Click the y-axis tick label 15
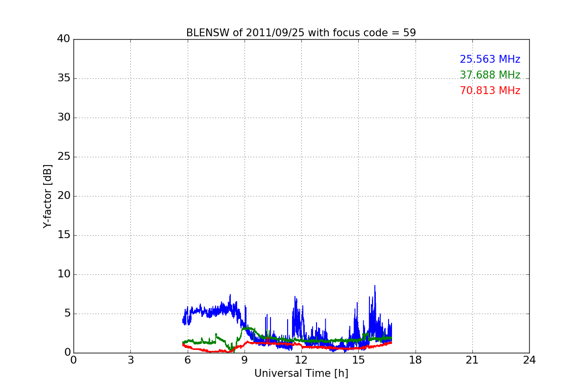 point(64,235)
